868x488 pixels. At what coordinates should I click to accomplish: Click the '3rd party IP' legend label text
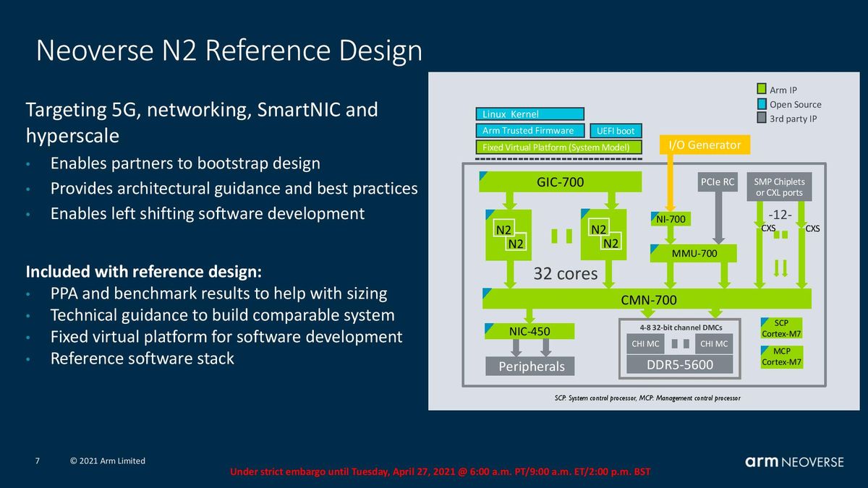point(793,118)
